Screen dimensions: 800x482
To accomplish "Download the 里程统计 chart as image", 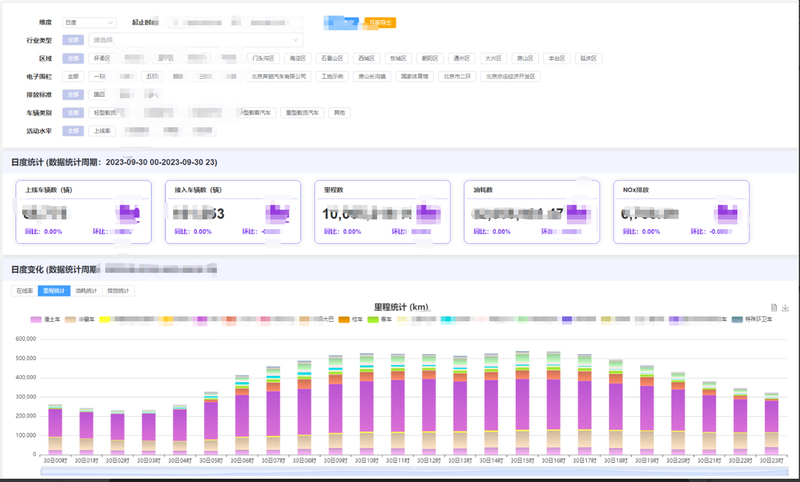I will coord(786,307).
